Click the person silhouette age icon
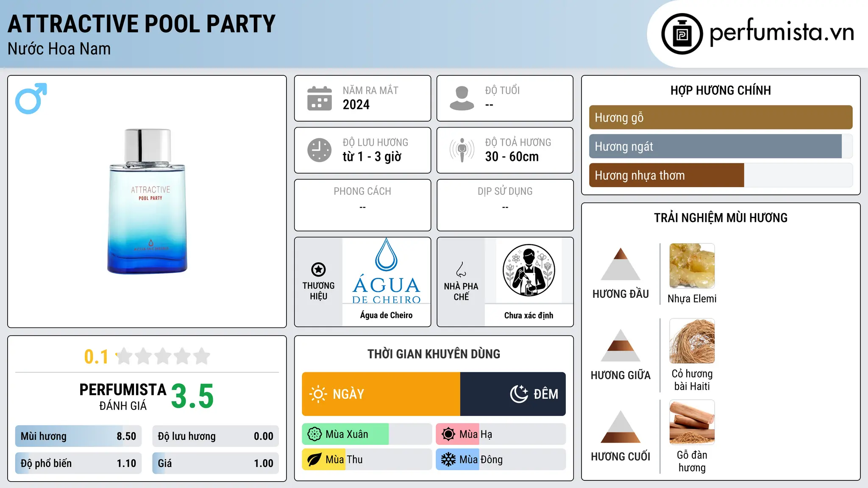This screenshot has width=868, height=488. point(462,98)
